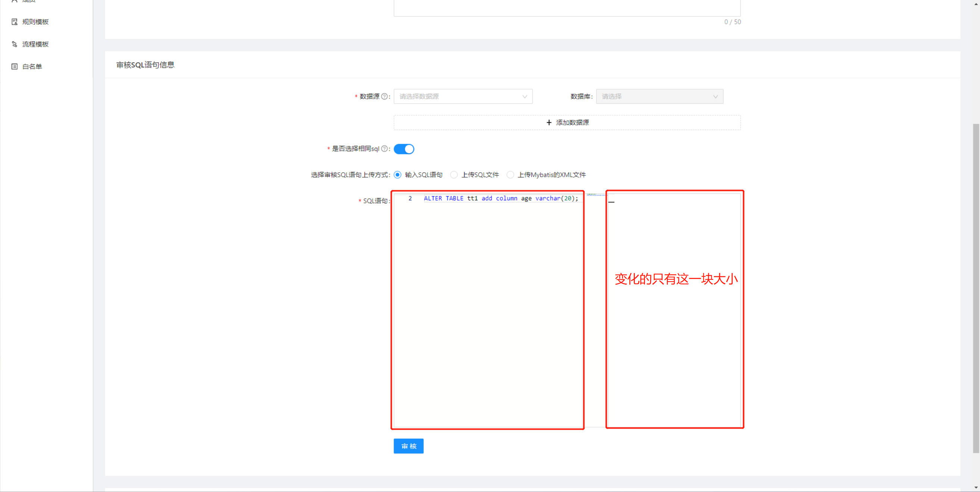Select the 上传SQL文件 radio button

pos(454,175)
